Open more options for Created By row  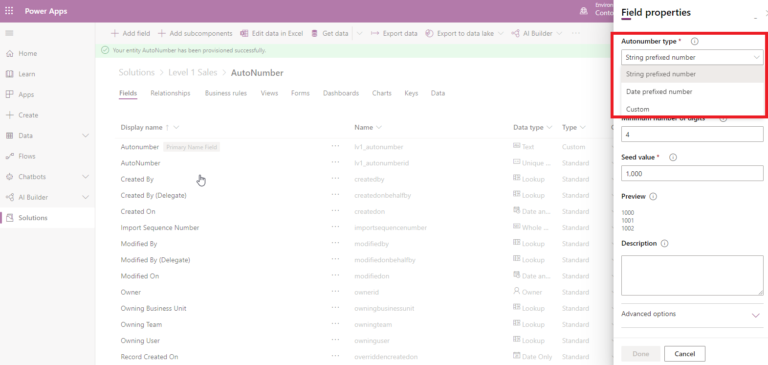pyautogui.click(x=335, y=178)
